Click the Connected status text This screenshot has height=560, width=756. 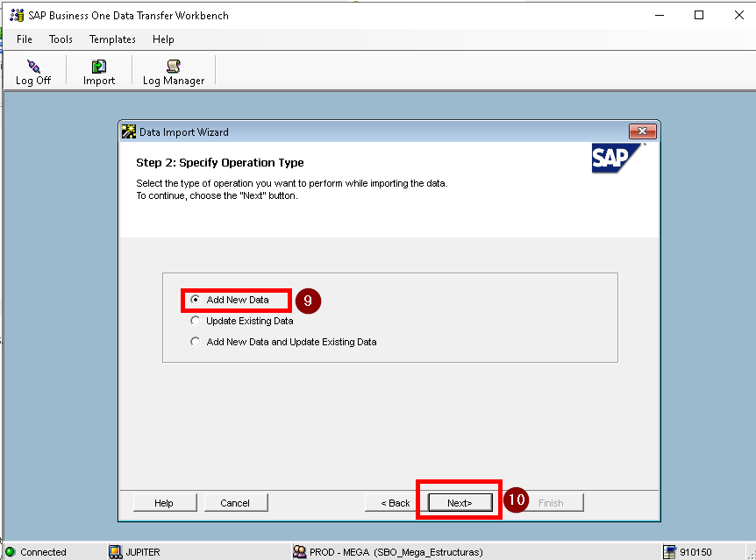tap(43, 552)
